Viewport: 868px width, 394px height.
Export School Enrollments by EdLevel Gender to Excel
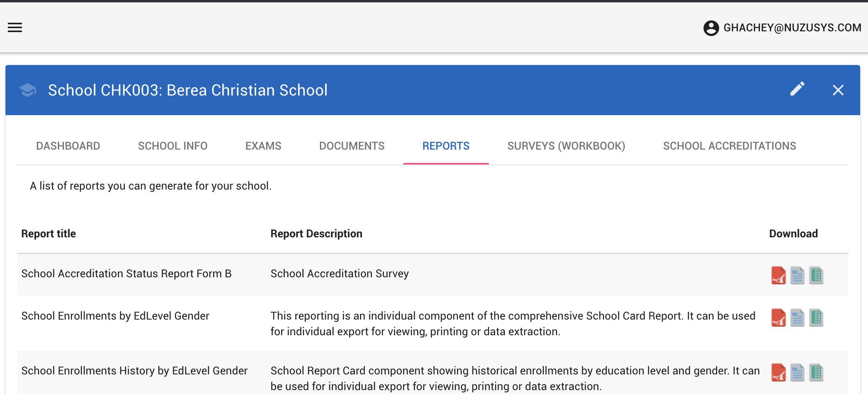tap(816, 318)
